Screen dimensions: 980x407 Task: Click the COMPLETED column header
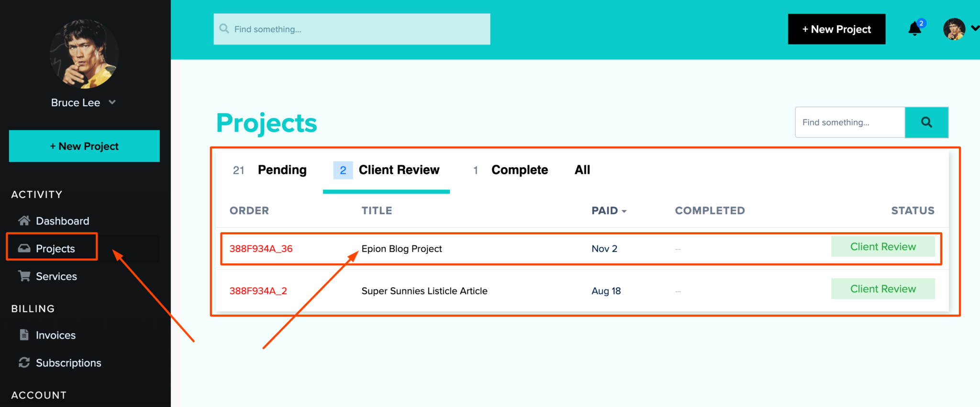coord(710,210)
